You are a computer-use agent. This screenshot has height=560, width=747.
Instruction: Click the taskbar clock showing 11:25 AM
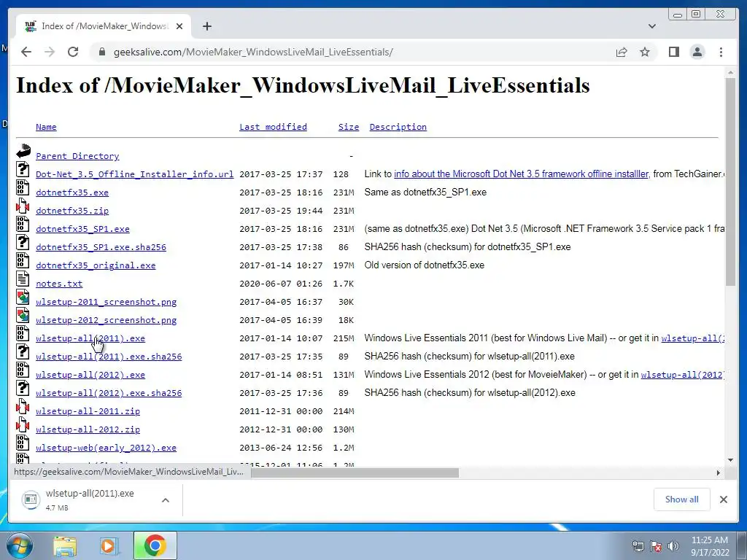pyautogui.click(x=709, y=546)
